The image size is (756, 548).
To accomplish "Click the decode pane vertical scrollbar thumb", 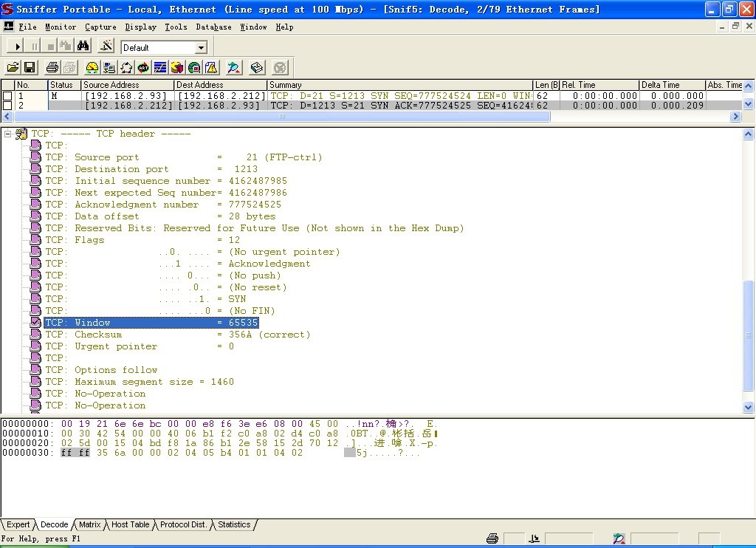I will pos(749,336).
